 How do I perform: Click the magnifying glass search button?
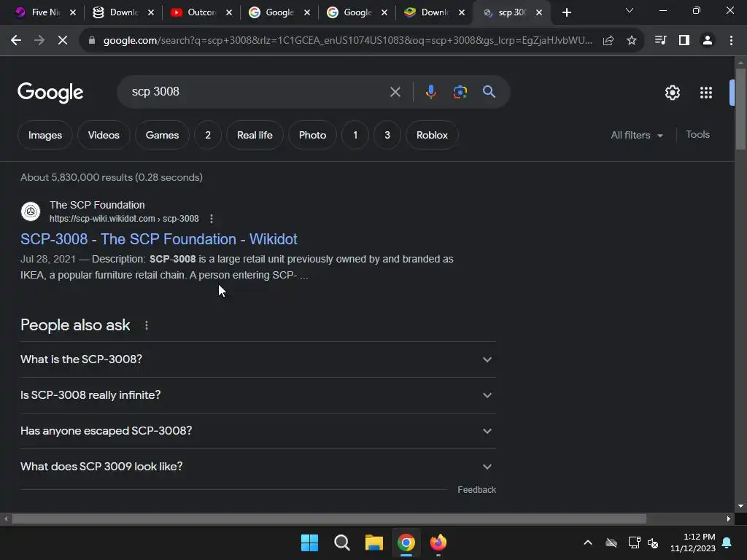(x=489, y=91)
